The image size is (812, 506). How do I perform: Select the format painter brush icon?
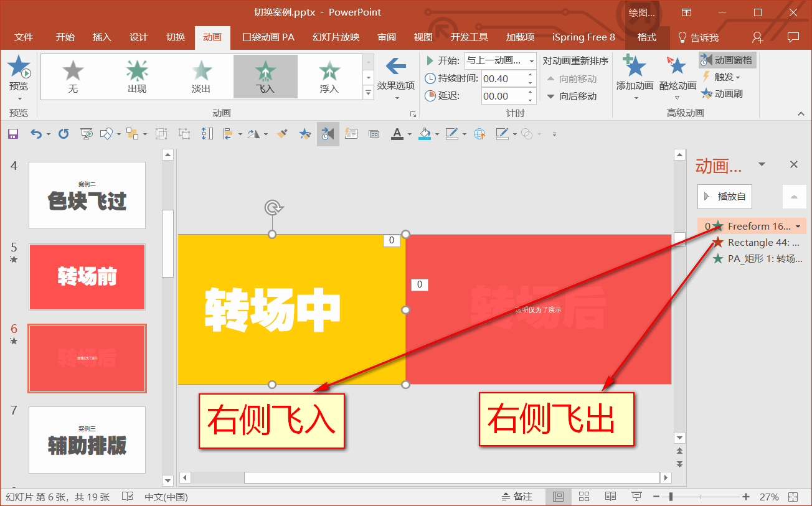click(x=282, y=134)
